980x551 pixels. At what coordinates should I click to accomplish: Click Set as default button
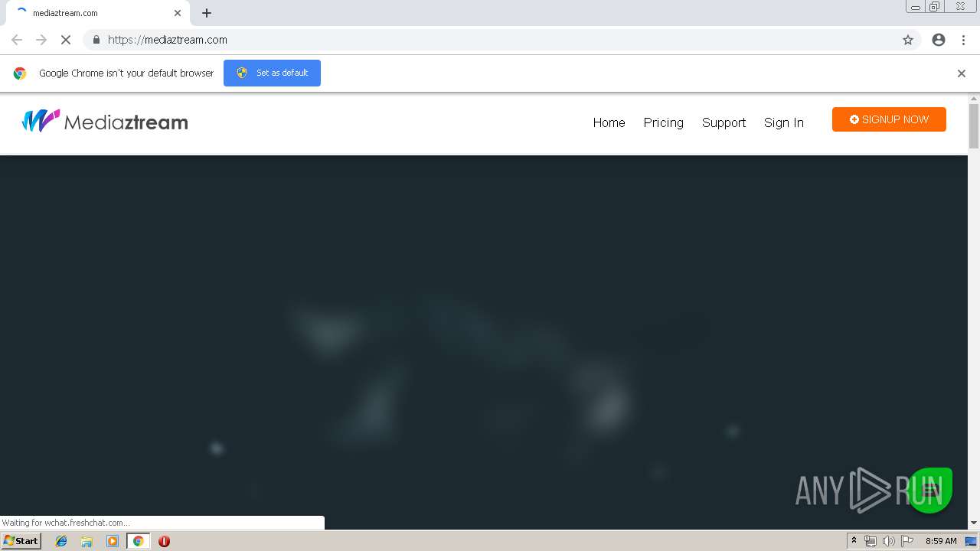pyautogui.click(x=272, y=73)
